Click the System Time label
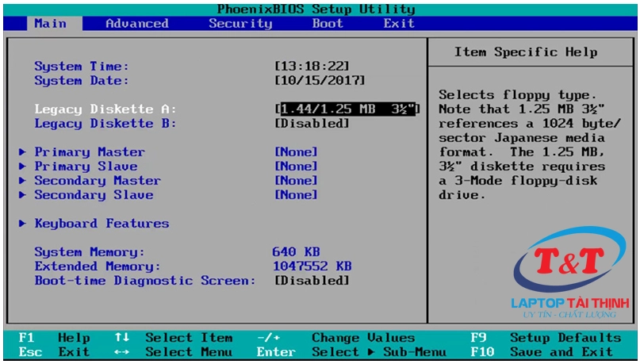The width and height of the screenshot is (640, 364). coord(82,67)
